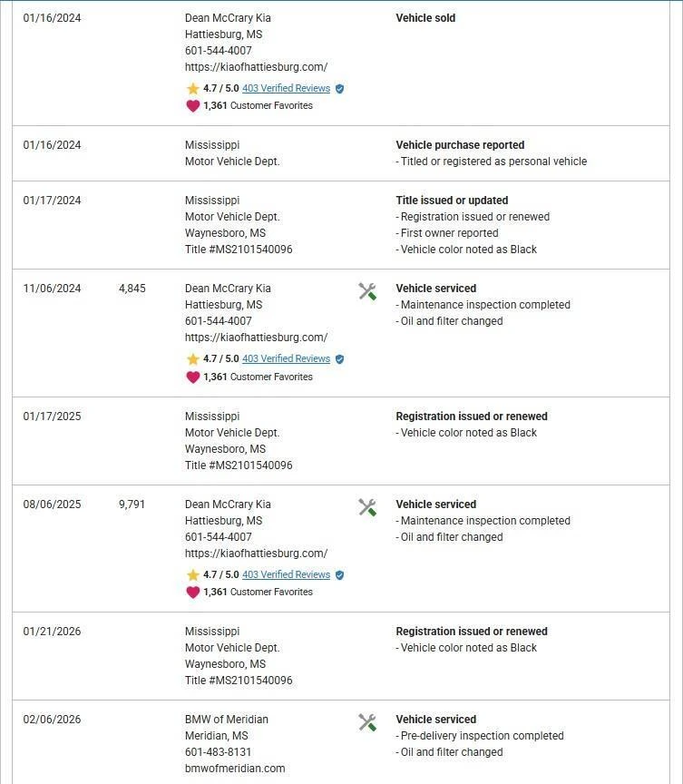
Task: Visit the kiaofhattiesburg.com URL in the 01/16/2024 entry
Action: click(x=256, y=67)
